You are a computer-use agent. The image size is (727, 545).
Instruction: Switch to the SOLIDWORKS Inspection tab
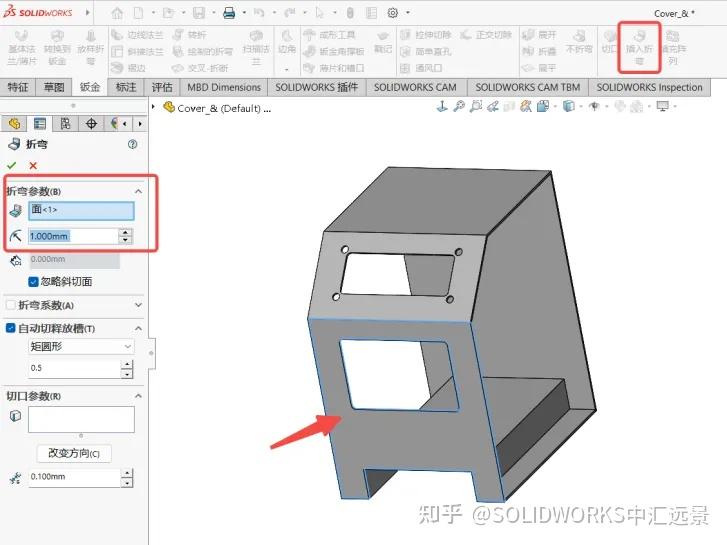point(649,87)
